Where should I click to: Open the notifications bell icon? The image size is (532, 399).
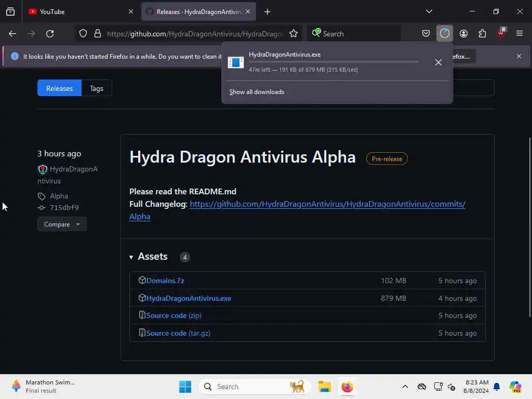pyautogui.click(x=497, y=387)
